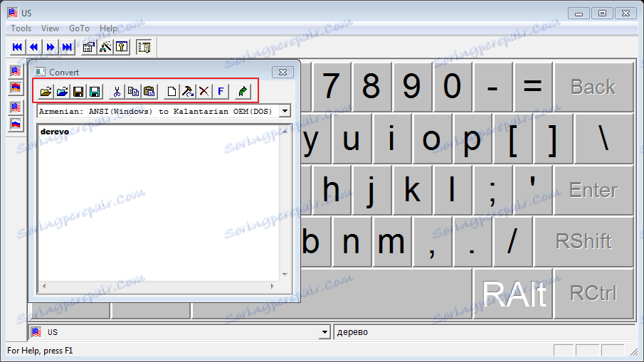Screen dimensions: 644x362
Task: Click in the Convert text area with derevo
Action: click(x=159, y=203)
